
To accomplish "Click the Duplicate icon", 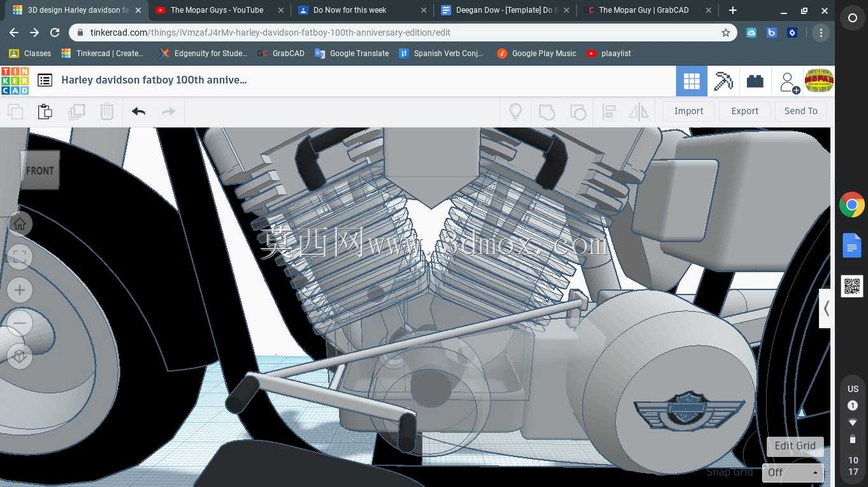I will click(76, 112).
